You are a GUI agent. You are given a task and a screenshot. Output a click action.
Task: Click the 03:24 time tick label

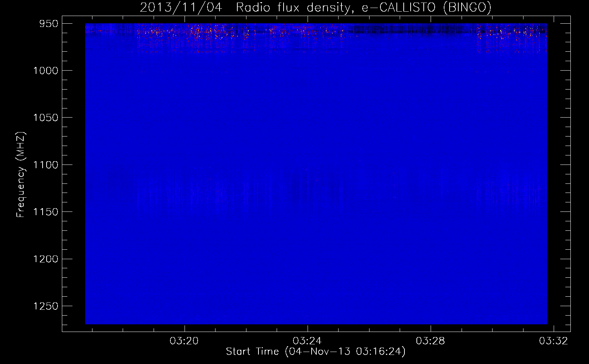(307, 341)
